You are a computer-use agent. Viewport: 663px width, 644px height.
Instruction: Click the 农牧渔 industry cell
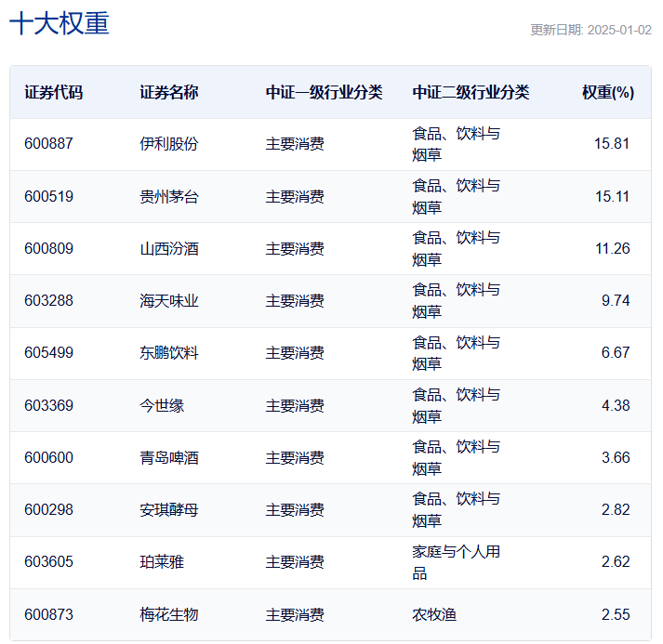(x=434, y=614)
